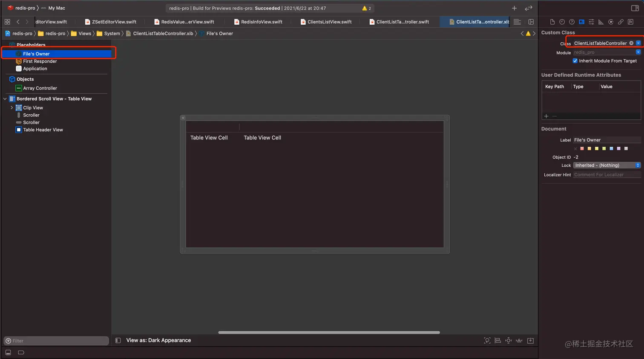
Task: Click the outline Filter field
Action: coord(56,341)
